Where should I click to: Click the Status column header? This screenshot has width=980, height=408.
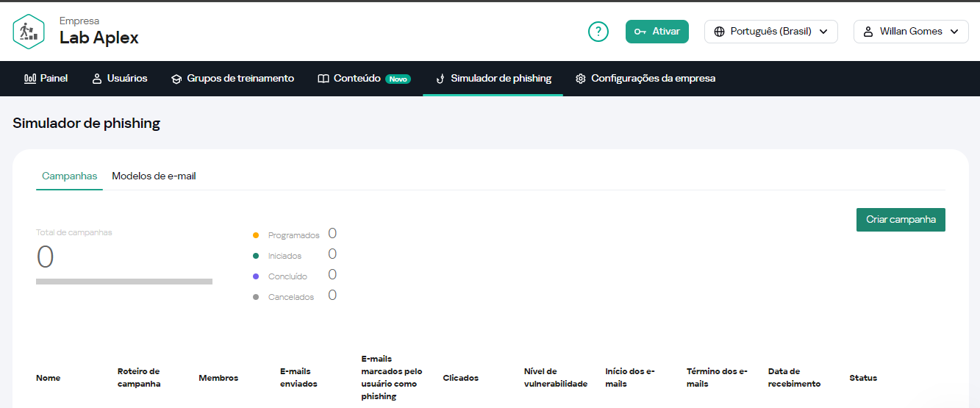pos(863,378)
